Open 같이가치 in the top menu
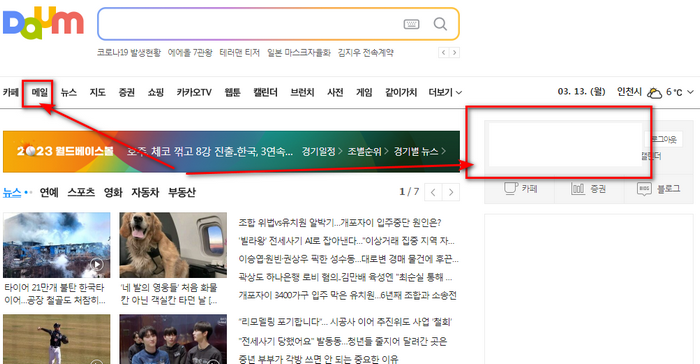Viewport: 700px width, 364px height. tap(401, 92)
